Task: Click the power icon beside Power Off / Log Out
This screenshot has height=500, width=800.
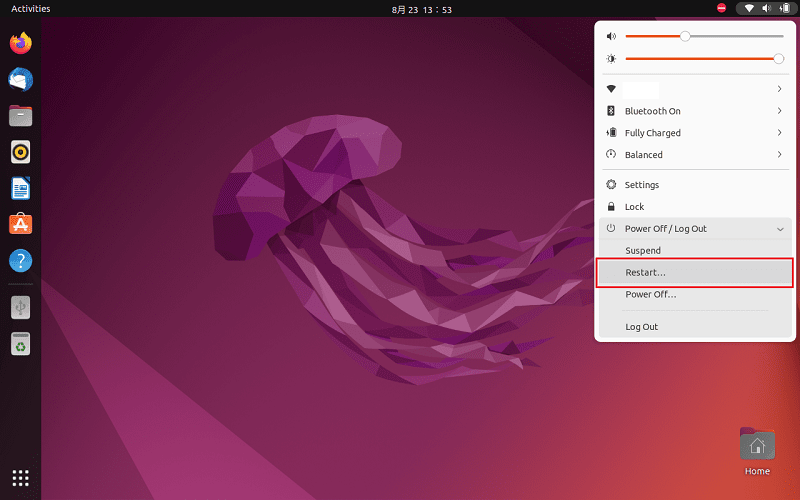Action: (611, 229)
